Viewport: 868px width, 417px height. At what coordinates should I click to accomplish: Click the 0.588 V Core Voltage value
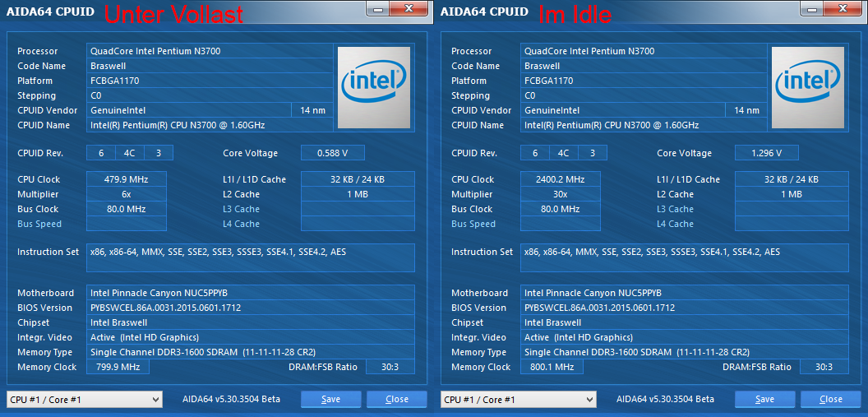pos(333,153)
